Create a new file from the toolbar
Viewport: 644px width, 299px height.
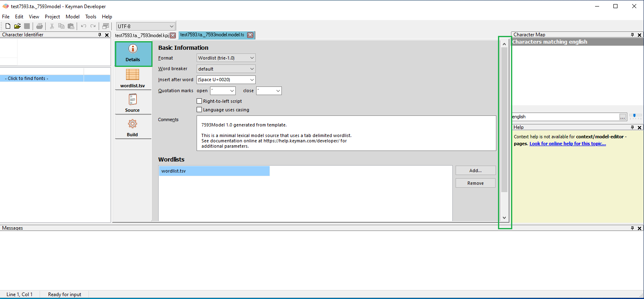8,26
